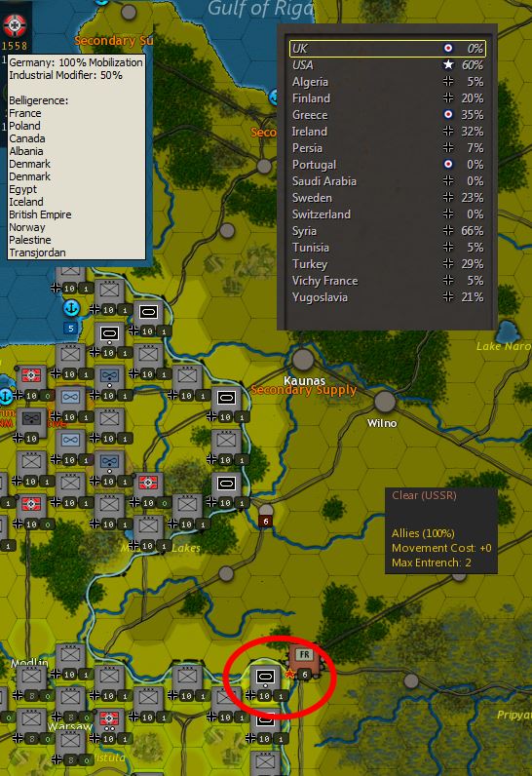The image size is (532, 776).
Task: Select the Wilno city marker
Action: click(385, 402)
